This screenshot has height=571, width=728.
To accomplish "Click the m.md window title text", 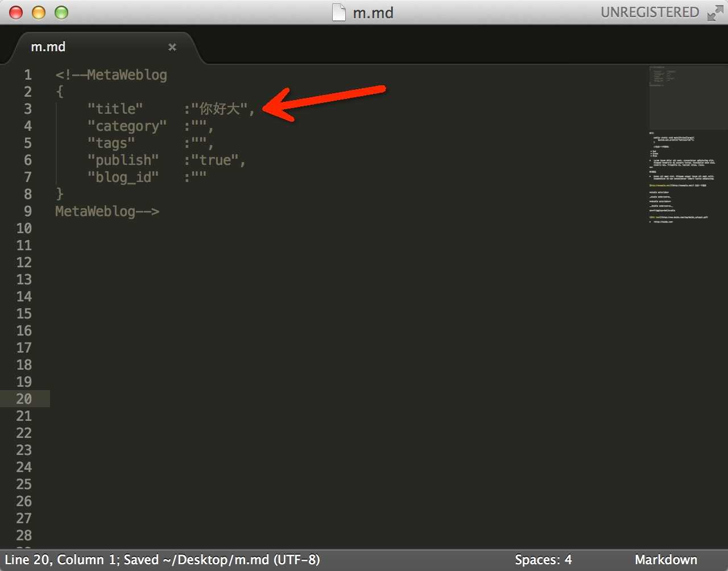I will pyautogui.click(x=373, y=13).
